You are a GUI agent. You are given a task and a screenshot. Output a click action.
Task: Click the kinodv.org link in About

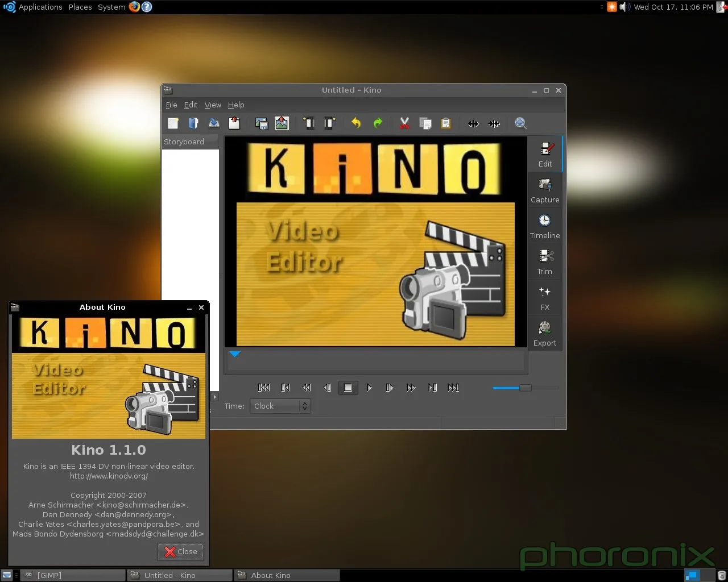[x=109, y=476]
